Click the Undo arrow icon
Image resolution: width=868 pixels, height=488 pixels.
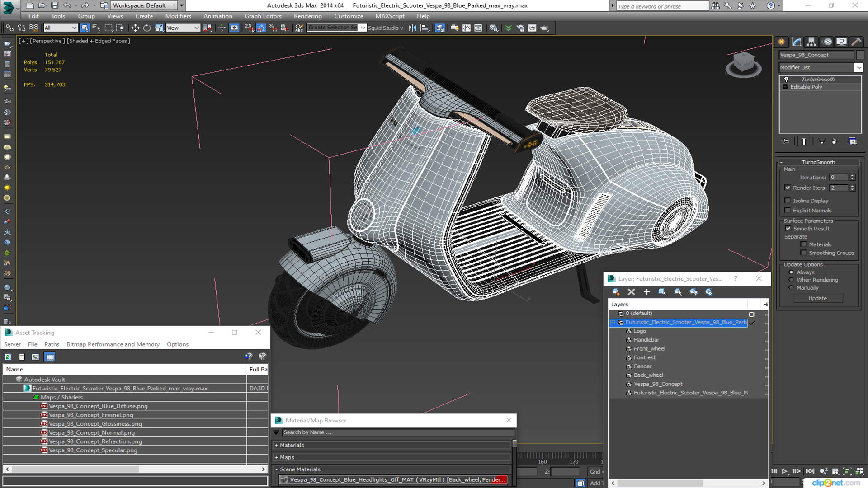click(67, 5)
